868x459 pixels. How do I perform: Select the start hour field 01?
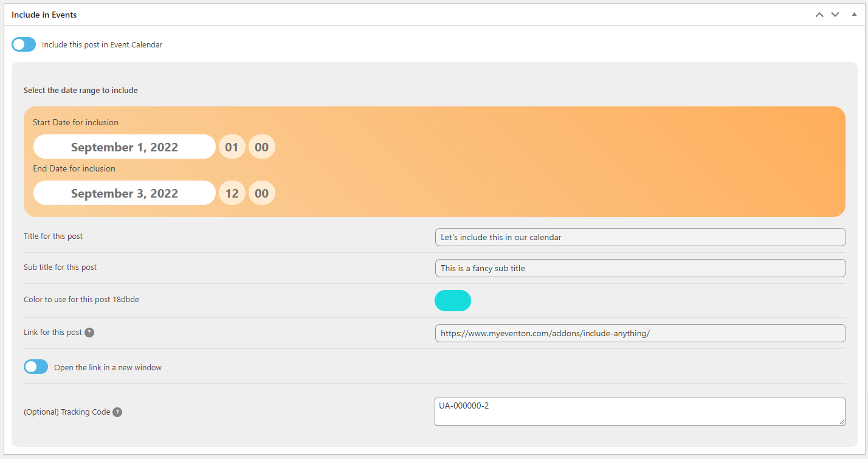click(x=232, y=147)
